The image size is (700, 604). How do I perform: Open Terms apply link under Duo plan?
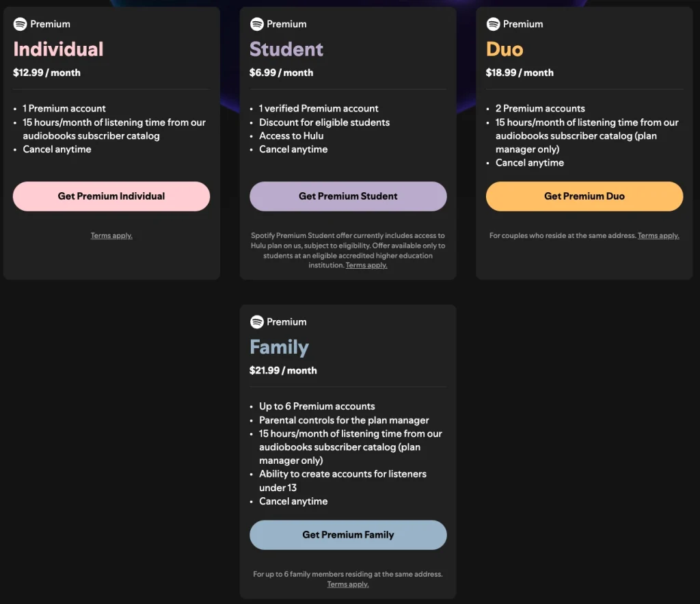(658, 236)
